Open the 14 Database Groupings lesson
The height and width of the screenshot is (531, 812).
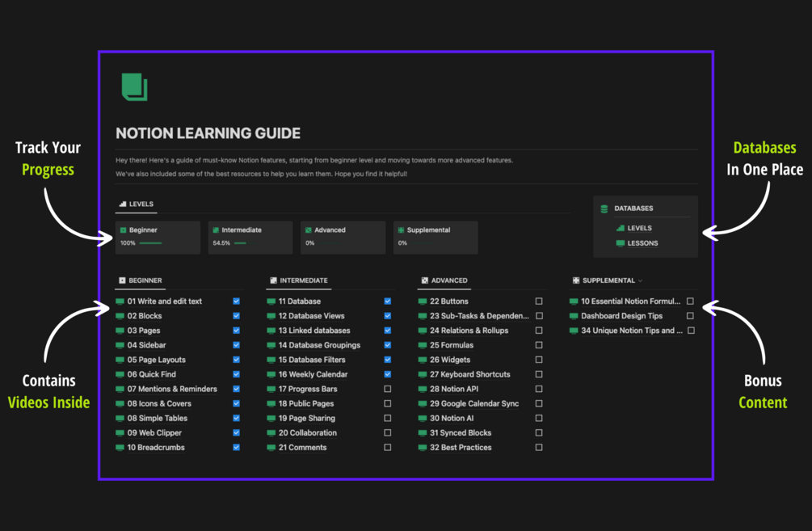[319, 345]
